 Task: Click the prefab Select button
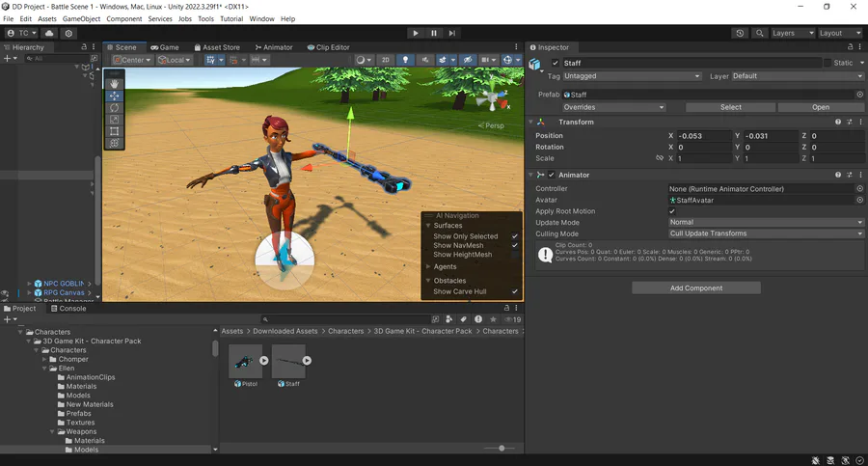731,107
